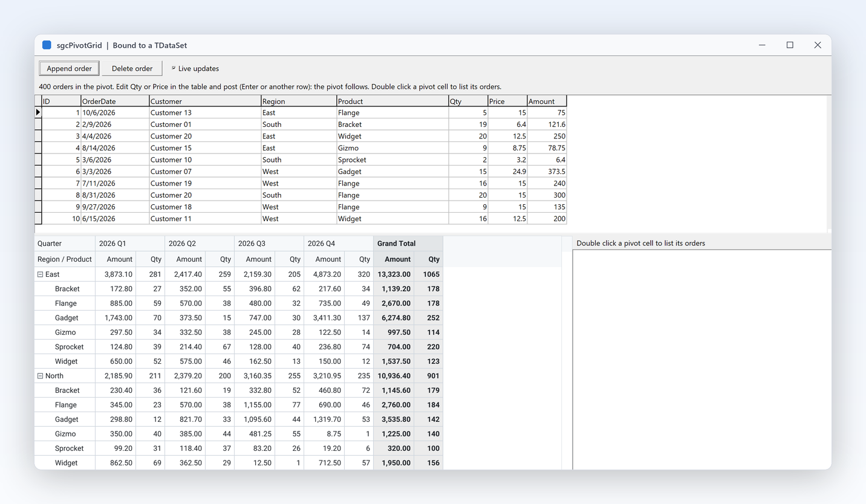Screen dimensions: 866x504
Task: Click East total amount 13,323.00
Action: click(394, 274)
